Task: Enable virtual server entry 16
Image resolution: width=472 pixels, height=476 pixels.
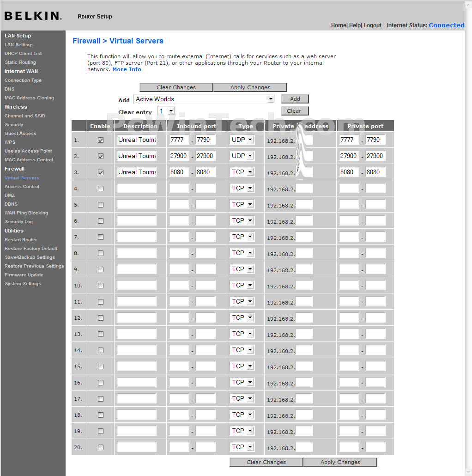Action: (101, 383)
